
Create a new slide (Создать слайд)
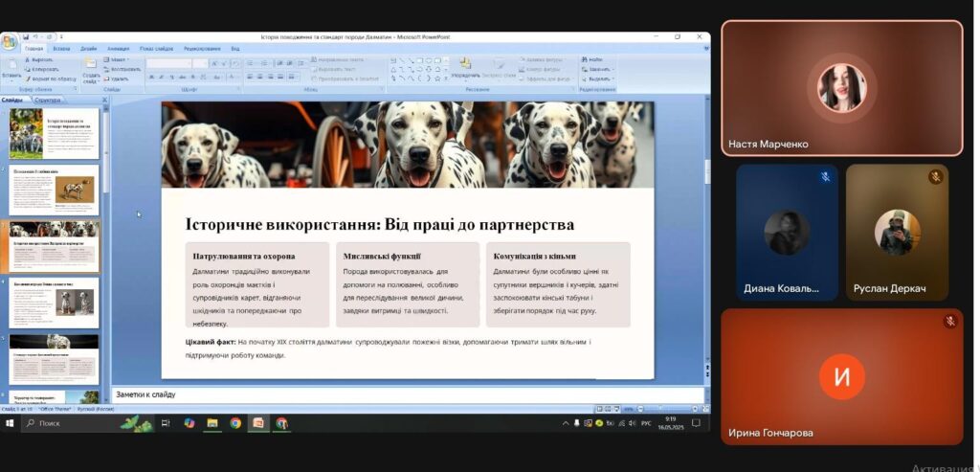(x=91, y=70)
